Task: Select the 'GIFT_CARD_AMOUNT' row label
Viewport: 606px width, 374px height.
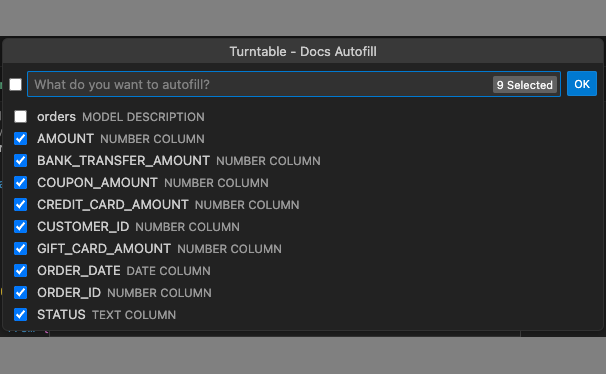Action: click(104, 249)
